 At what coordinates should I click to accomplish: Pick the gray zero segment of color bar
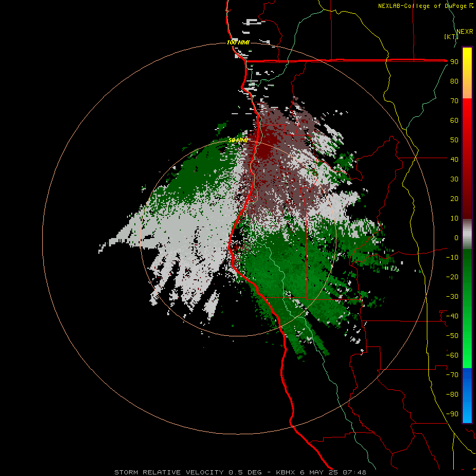pos(467,234)
